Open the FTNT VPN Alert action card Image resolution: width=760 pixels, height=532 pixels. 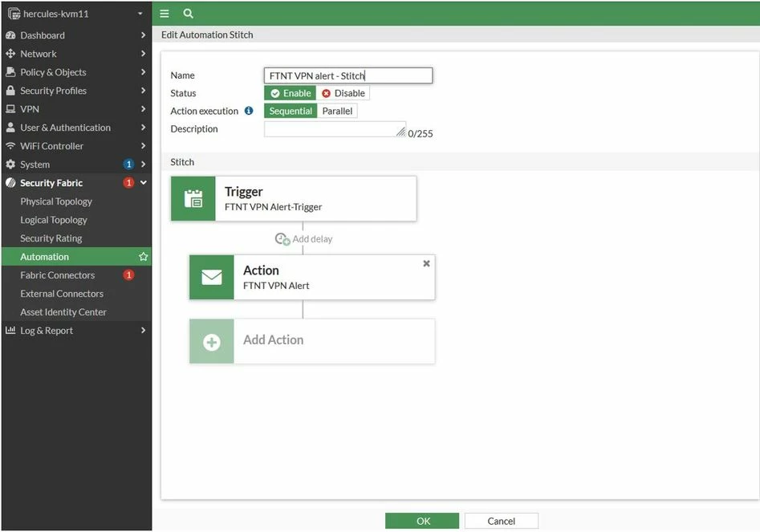click(312, 277)
